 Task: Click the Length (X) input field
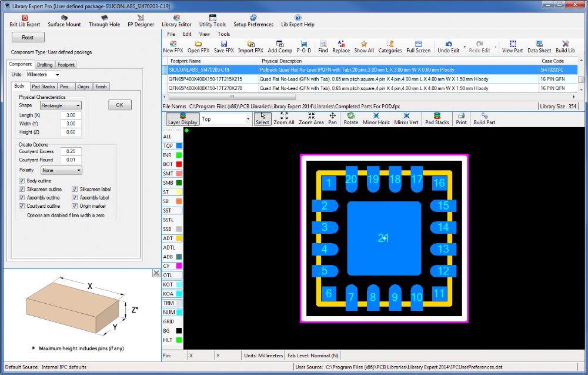pos(71,115)
